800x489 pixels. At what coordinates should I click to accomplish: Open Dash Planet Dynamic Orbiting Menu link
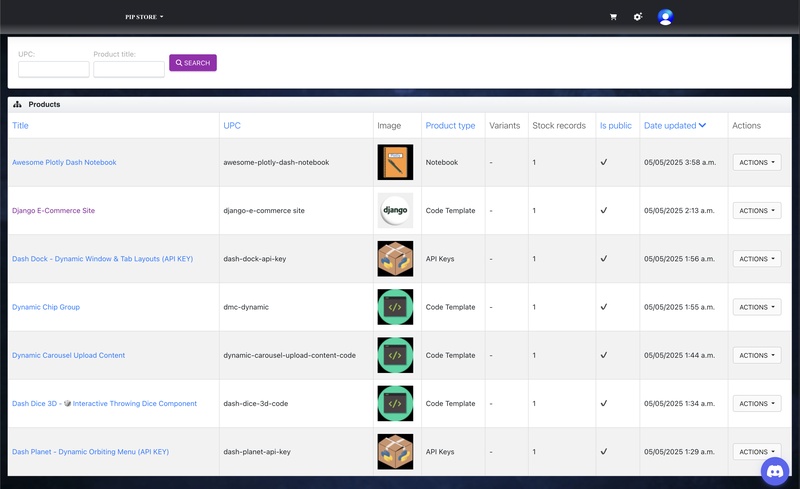90,452
